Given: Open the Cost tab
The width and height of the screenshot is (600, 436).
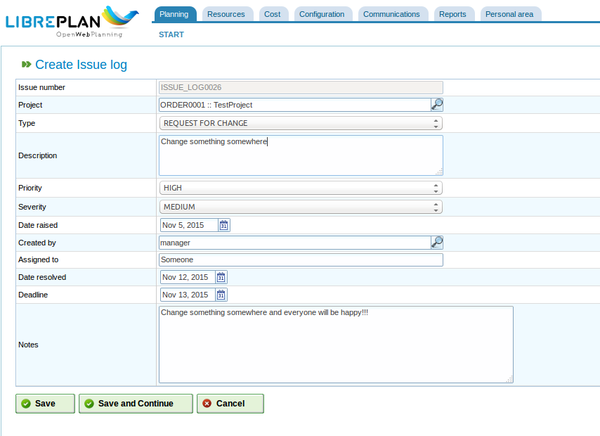Looking at the screenshot, I should click(272, 15).
